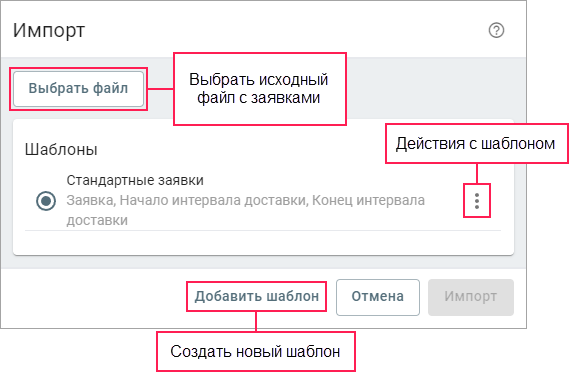Click empty space below the template list divider
This screenshot has height=378, width=575.
[263, 242]
